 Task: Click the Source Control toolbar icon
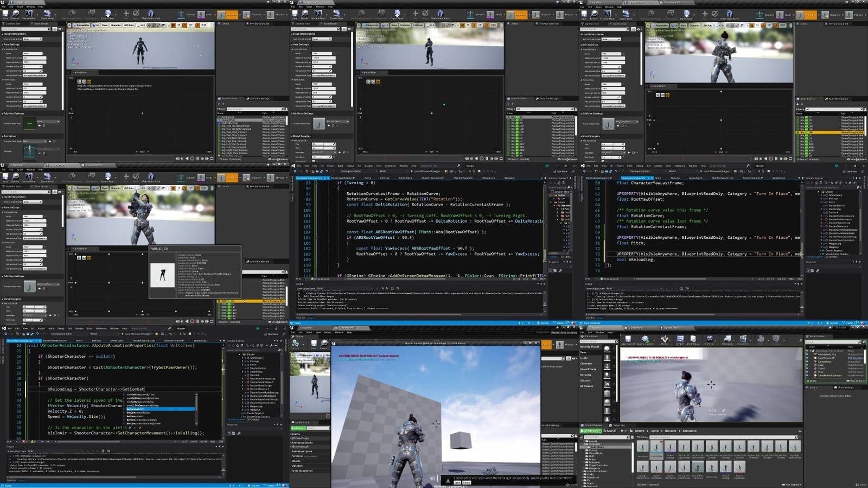tap(644, 339)
